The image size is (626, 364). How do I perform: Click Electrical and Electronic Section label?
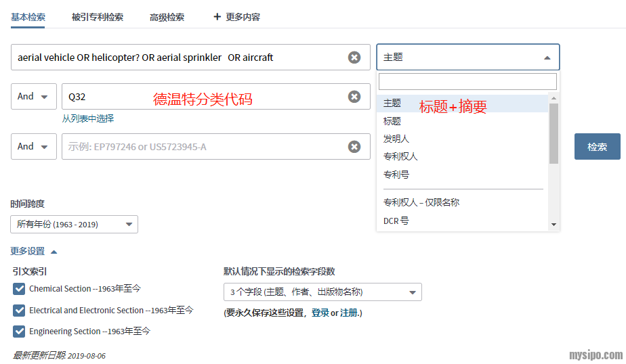[x=111, y=310]
